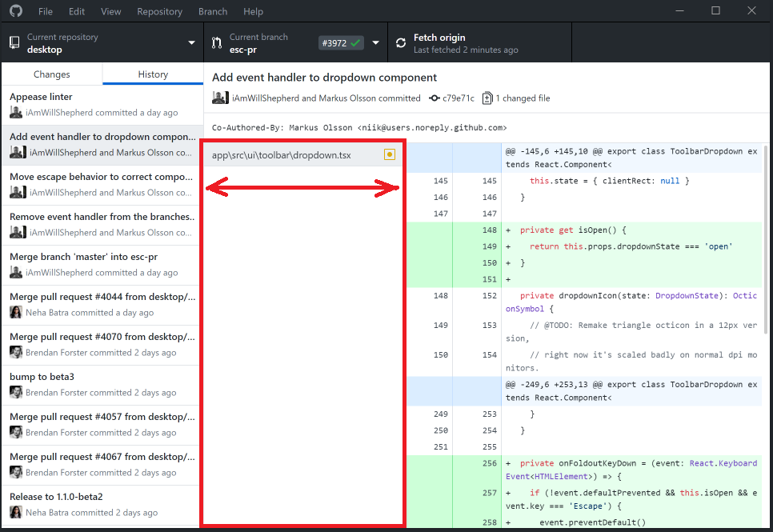
Task: Select Merge branch 'master' into esc-pr commit
Action: pyautogui.click(x=102, y=264)
